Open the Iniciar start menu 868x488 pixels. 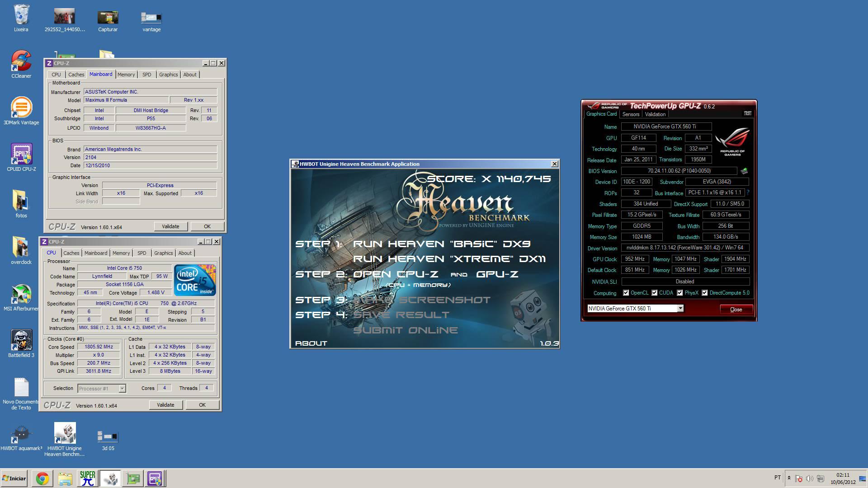coord(14,479)
